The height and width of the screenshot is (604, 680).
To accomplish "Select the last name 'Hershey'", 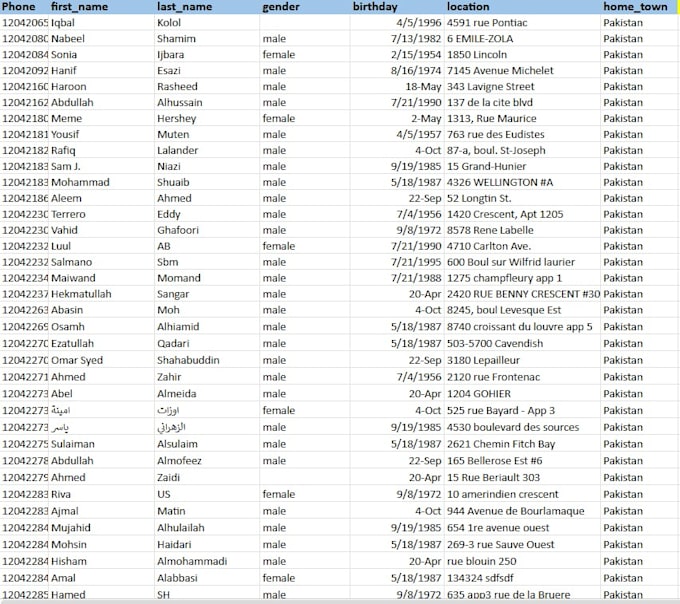I will click(177, 118).
